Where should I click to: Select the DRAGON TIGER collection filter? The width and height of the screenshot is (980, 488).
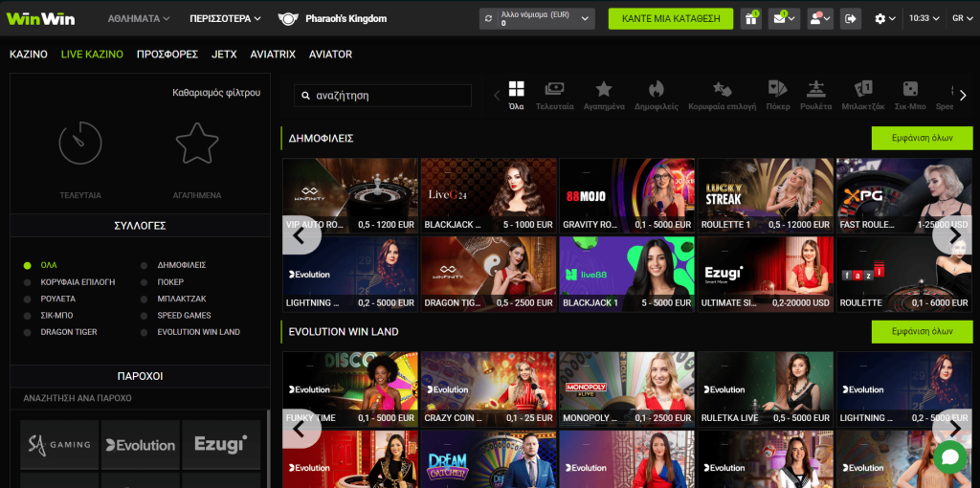click(68, 332)
